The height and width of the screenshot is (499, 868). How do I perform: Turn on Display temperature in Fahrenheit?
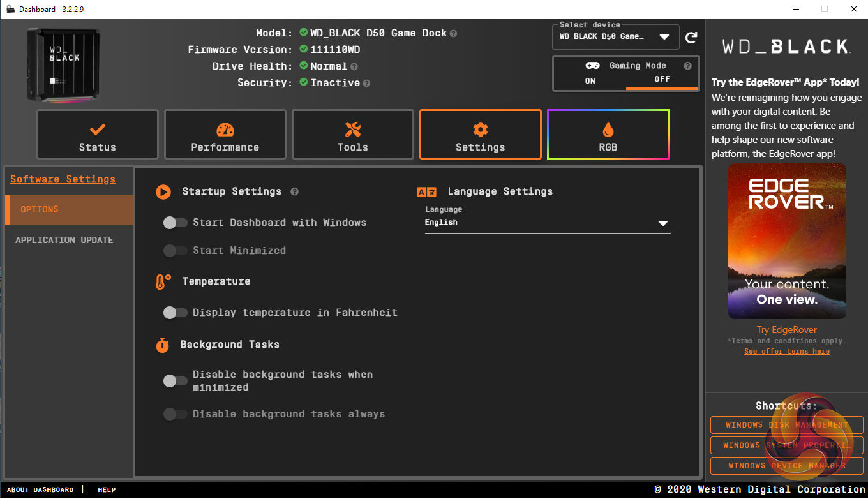click(x=175, y=313)
